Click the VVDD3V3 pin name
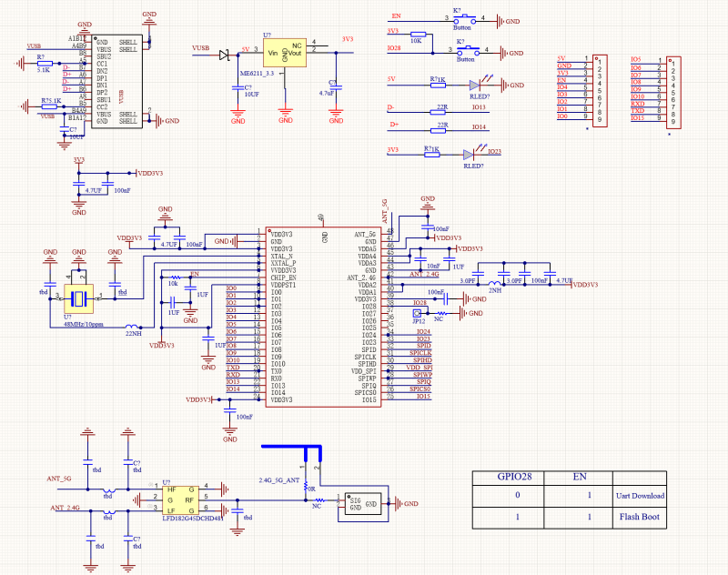Screen dimensions: 728x575 point(283,270)
